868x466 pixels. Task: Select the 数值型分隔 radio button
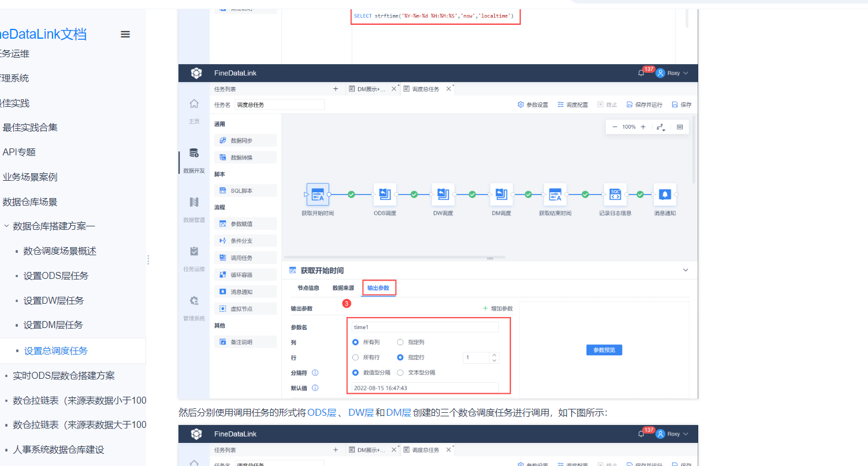pyautogui.click(x=356, y=372)
